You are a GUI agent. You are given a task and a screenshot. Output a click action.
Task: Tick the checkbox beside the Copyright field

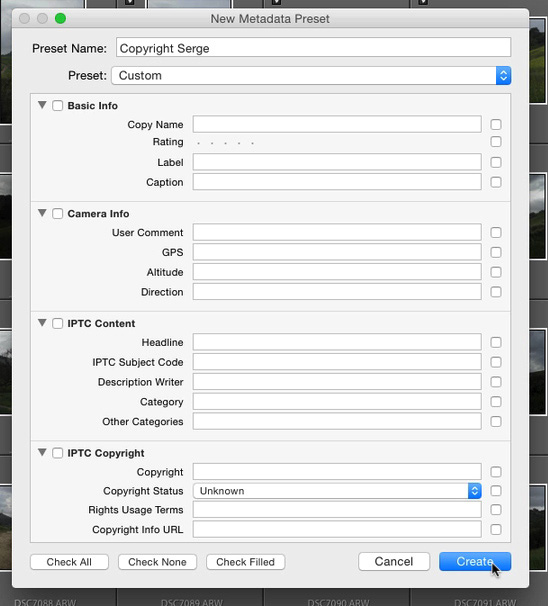pyautogui.click(x=496, y=472)
